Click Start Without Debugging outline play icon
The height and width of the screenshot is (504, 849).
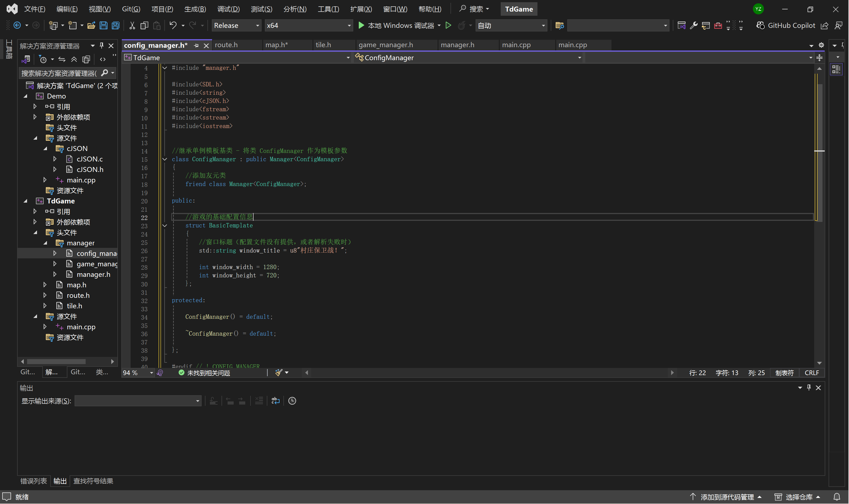point(448,25)
